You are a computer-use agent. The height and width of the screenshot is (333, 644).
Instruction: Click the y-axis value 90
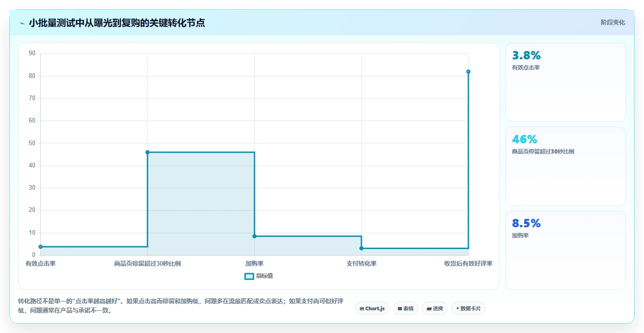32,53
